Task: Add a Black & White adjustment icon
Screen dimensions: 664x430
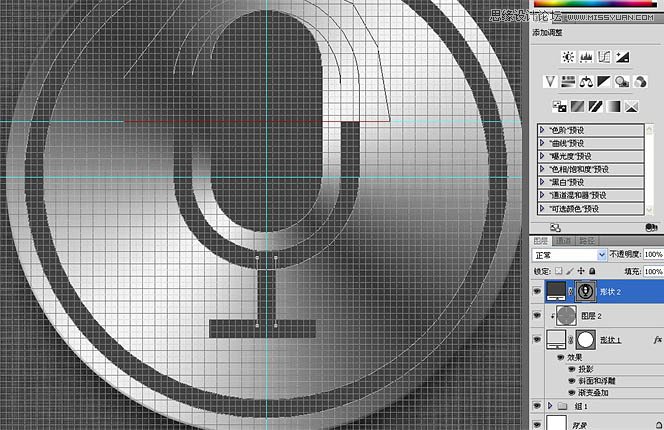Action: (x=604, y=81)
